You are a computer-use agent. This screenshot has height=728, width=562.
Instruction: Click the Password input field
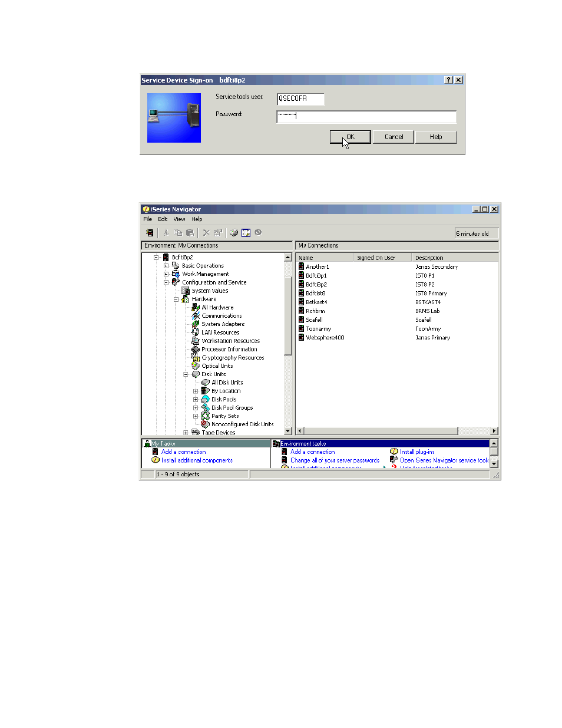[366, 116]
